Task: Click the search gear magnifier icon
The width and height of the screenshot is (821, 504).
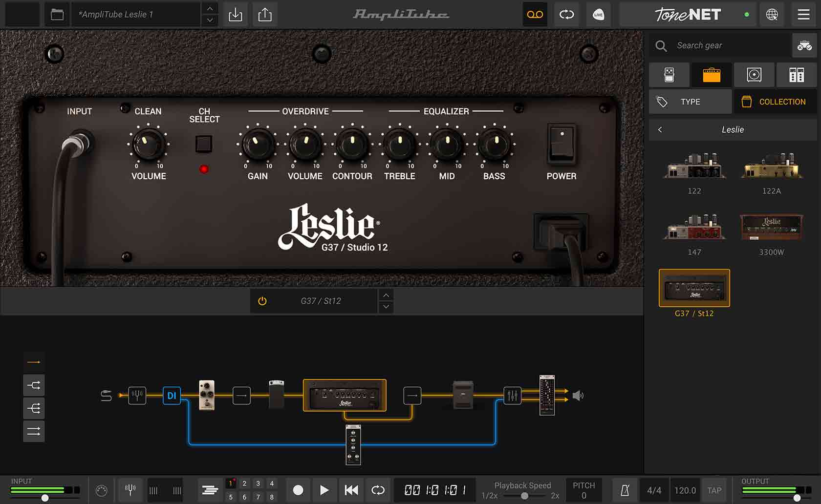Action: [661, 46]
